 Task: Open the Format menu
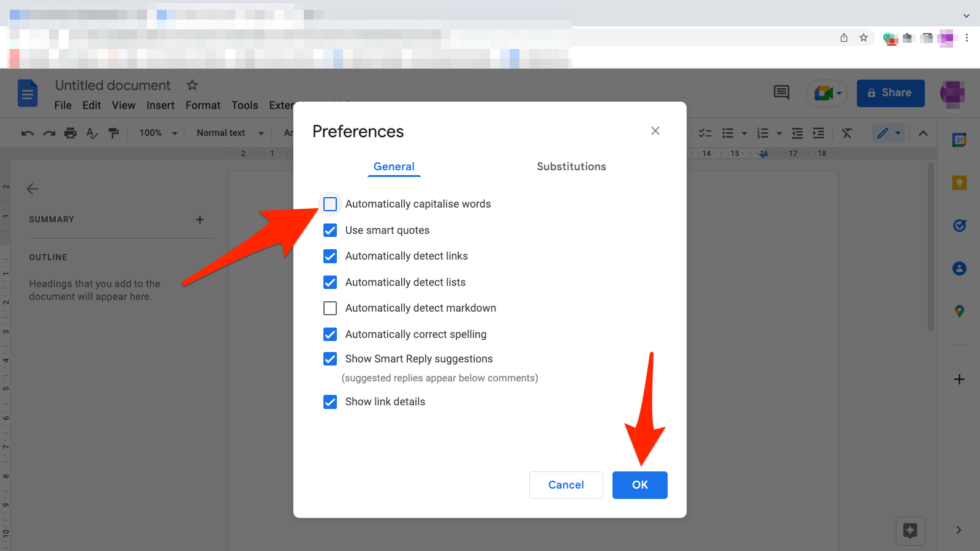pyautogui.click(x=202, y=105)
